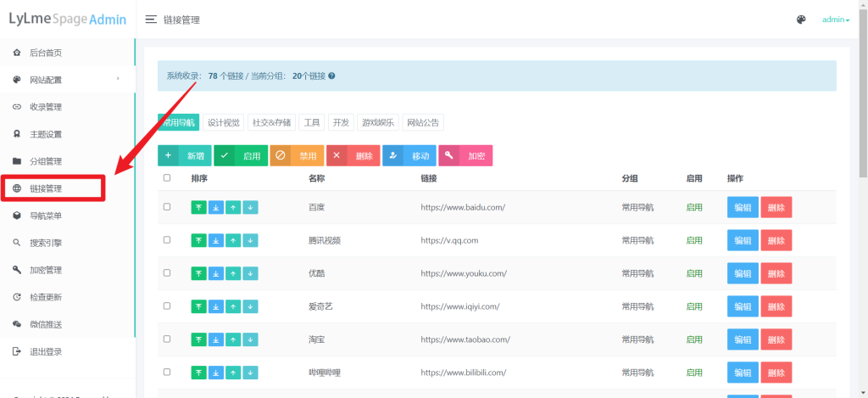Click the hamburger menu icon to collapse sidebar
The height and width of the screenshot is (398, 868).
coord(151,20)
